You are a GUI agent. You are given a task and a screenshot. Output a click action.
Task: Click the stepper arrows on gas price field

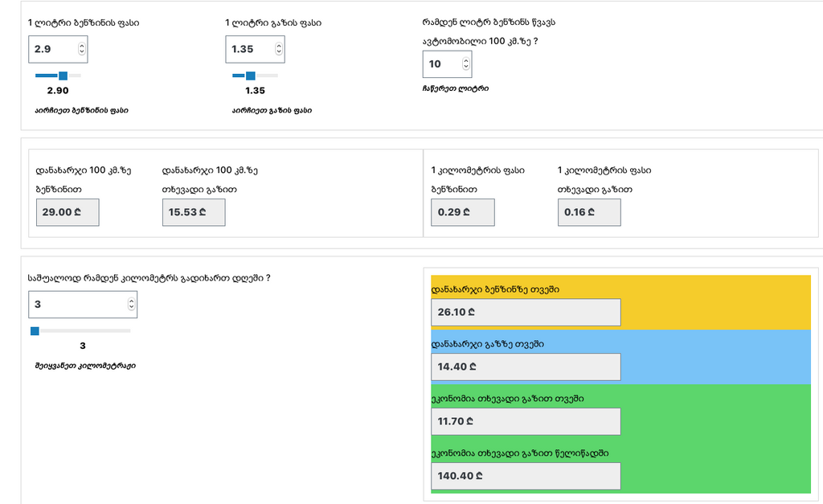(x=279, y=49)
